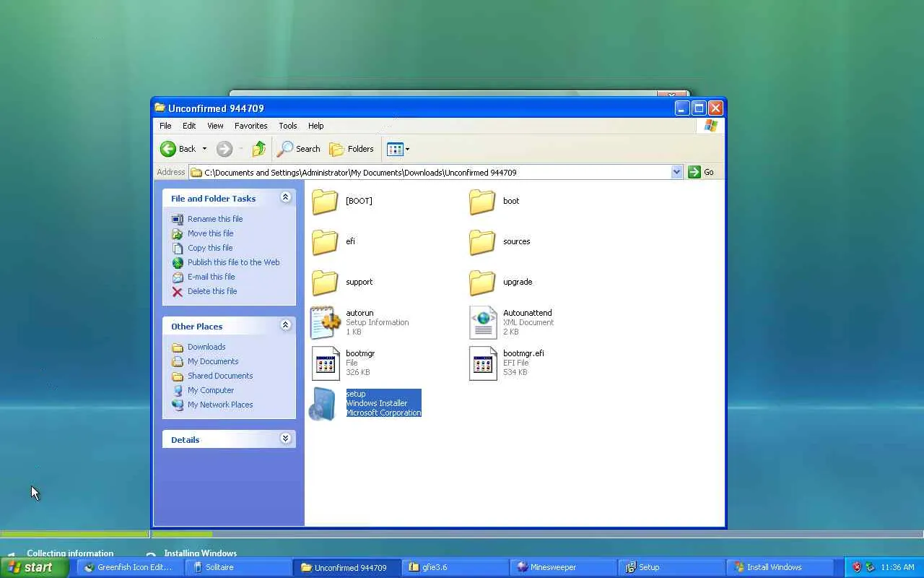Click the red shield tray icon
Screen dimensions: 924x578
[857, 567]
